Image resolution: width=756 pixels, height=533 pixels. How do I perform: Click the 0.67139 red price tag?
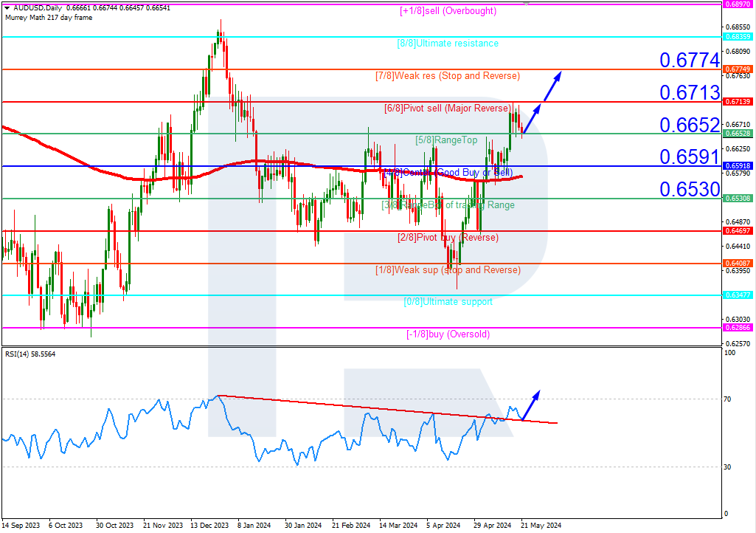[x=738, y=101]
